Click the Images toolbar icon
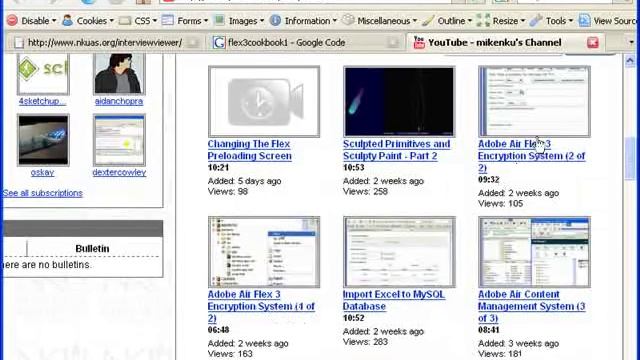640x360 pixels. coord(220,20)
